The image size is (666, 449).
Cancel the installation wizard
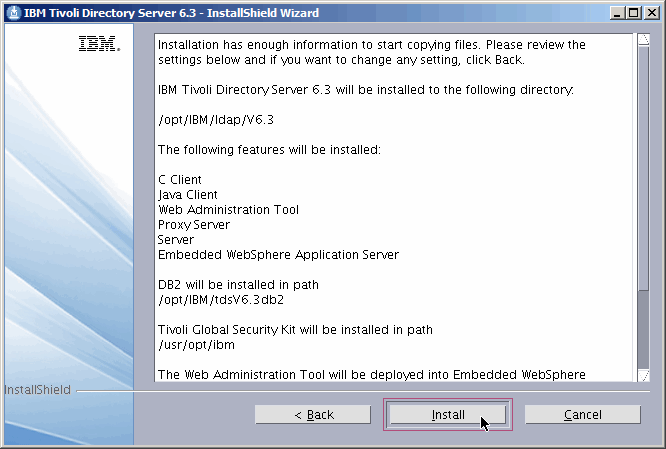point(582,414)
